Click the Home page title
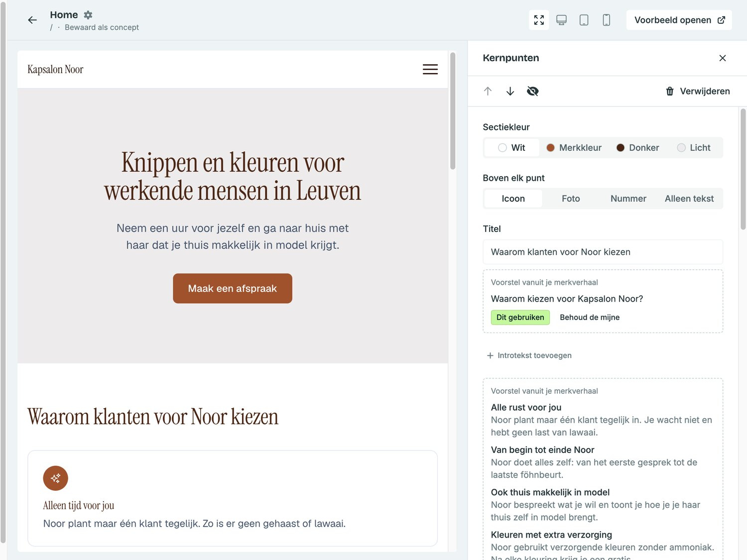The image size is (747, 560). point(64,15)
